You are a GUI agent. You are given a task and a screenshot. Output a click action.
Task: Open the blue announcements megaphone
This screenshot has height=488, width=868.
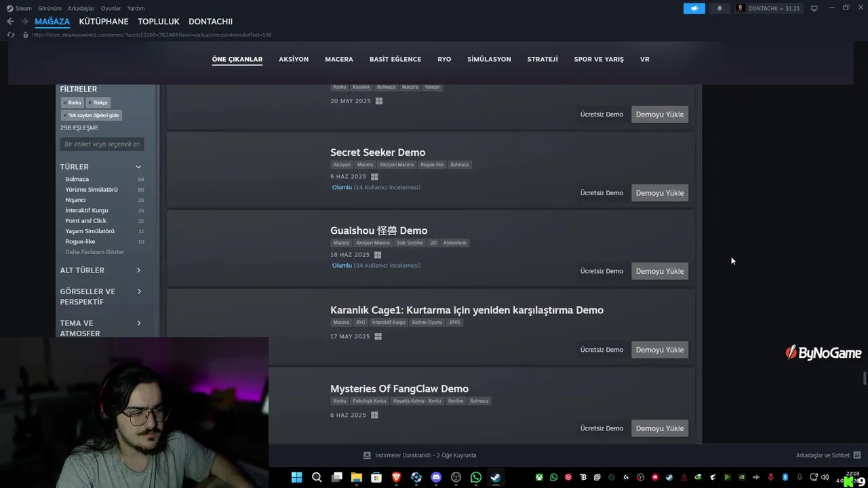(x=694, y=8)
